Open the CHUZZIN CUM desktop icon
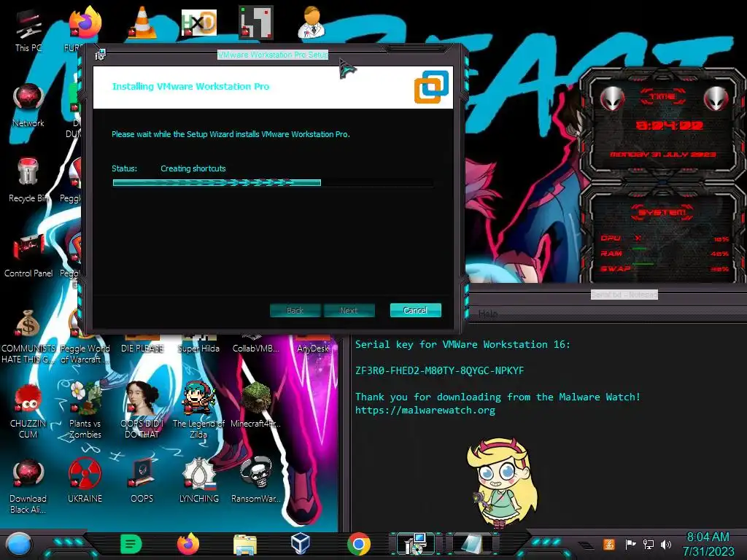The height and width of the screenshot is (560, 747). pyautogui.click(x=28, y=411)
